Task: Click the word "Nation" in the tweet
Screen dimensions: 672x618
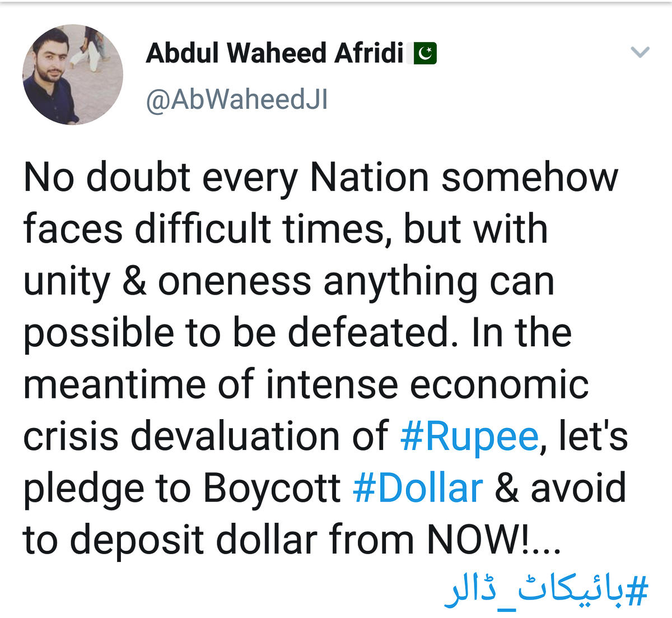Action: click(x=370, y=178)
